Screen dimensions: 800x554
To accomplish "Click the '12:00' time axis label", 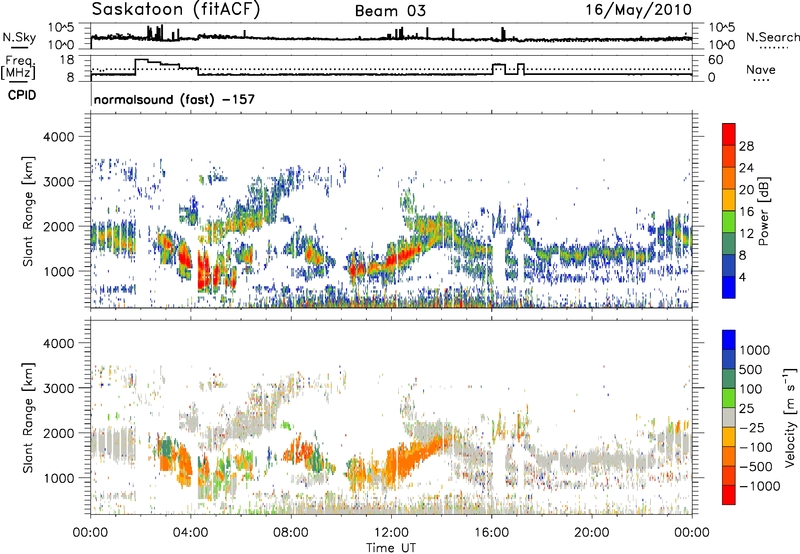I will (x=391, y=533).
